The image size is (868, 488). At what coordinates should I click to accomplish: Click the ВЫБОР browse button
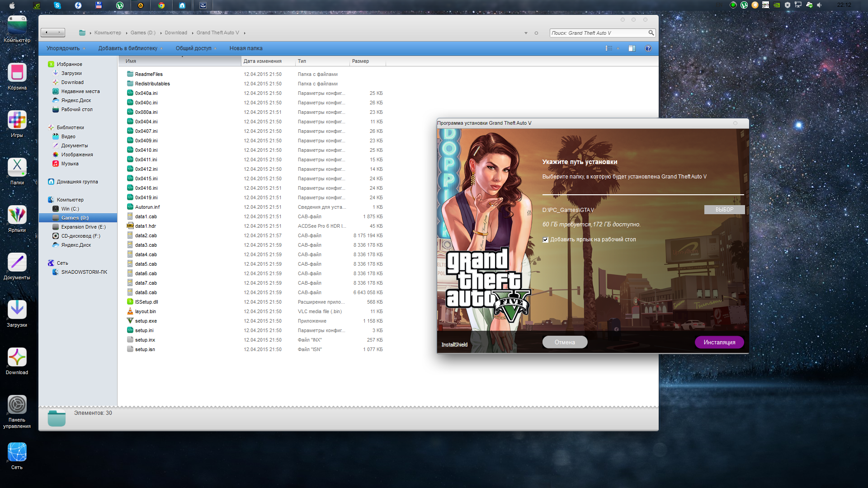[x=724, y=210]
